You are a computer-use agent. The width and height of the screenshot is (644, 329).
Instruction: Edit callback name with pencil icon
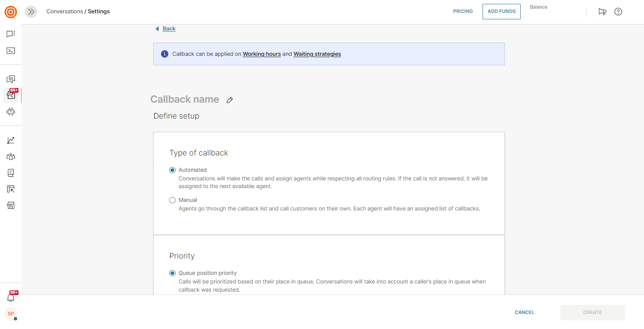(x=230, y=100)
